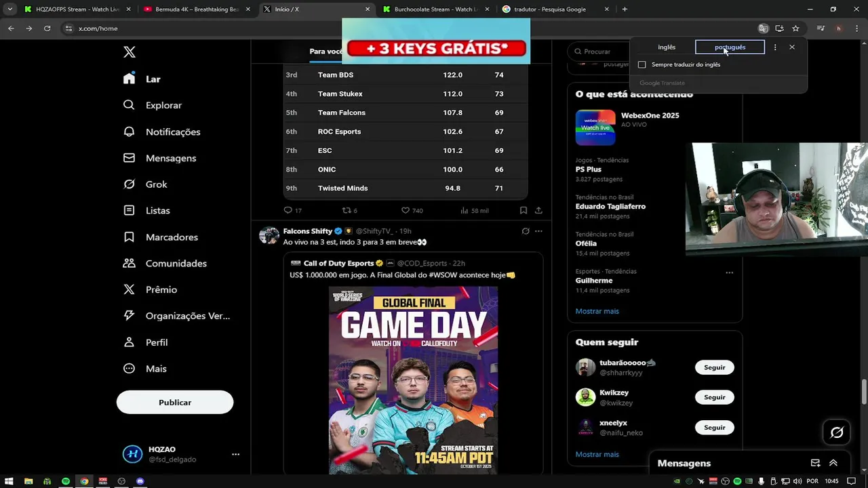Image resolution: width=868 pixels, height=488 pixels.
Task: Expand the Mensagens drawer
Action: pos(833,463)
